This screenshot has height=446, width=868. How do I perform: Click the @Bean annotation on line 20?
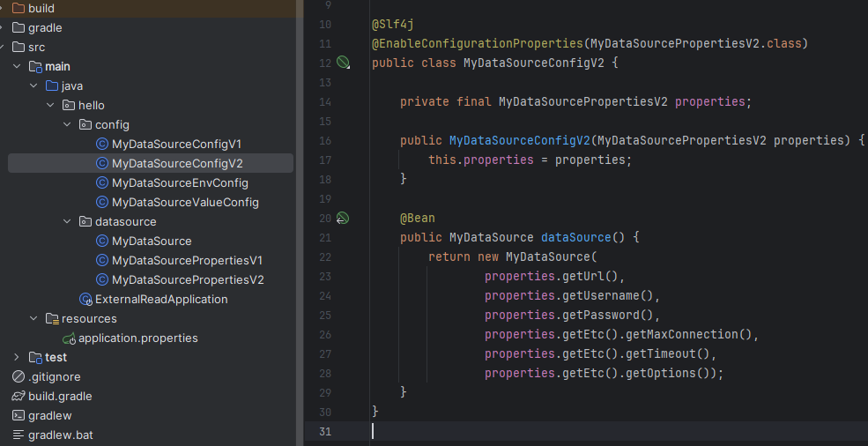[418, 218]
